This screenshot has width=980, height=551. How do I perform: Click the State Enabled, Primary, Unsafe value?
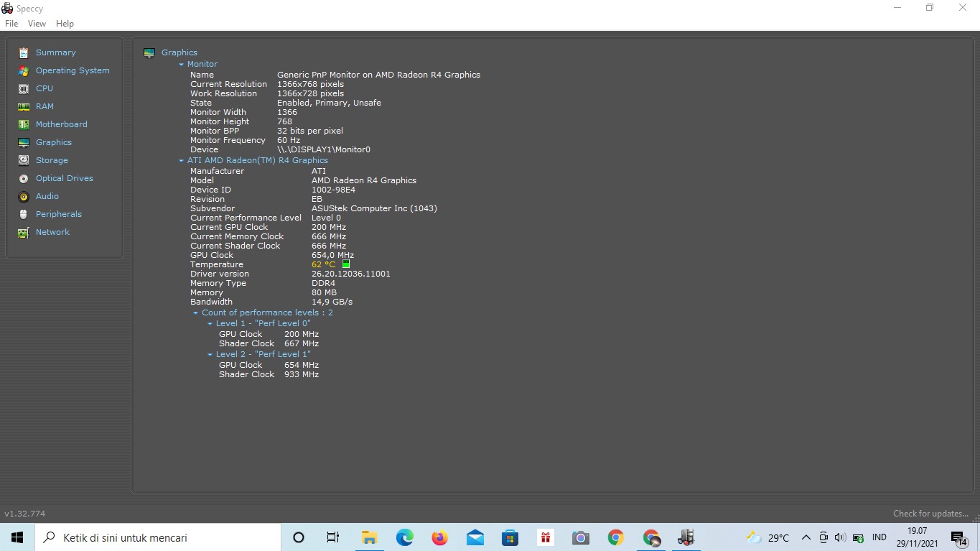point(329,103)
